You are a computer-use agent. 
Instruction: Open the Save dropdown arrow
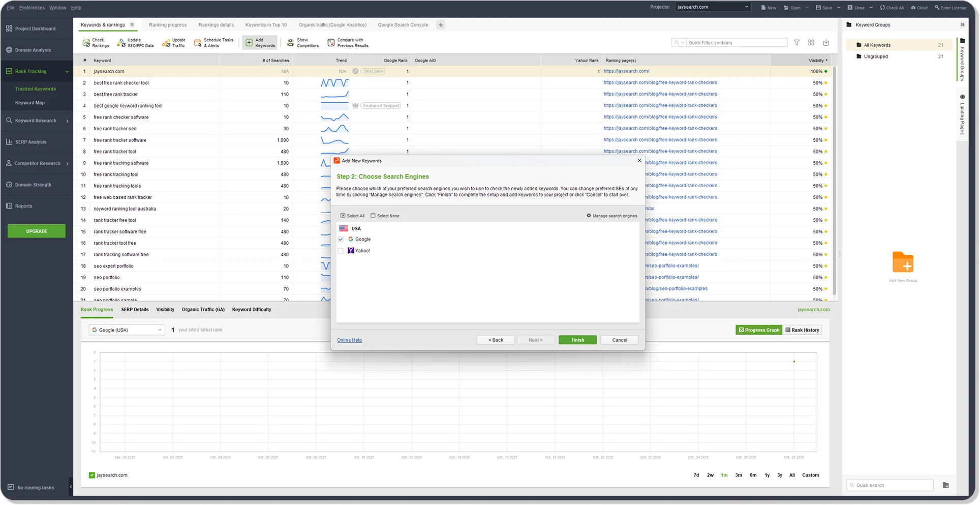[838, 8]
